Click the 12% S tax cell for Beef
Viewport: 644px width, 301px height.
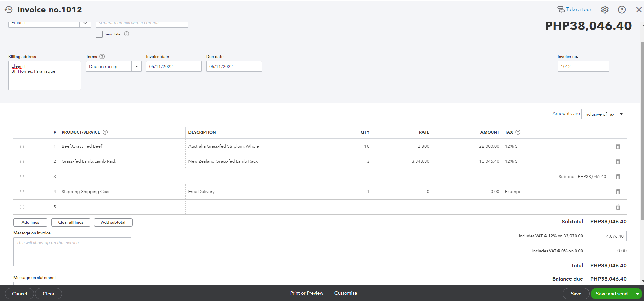555,146
